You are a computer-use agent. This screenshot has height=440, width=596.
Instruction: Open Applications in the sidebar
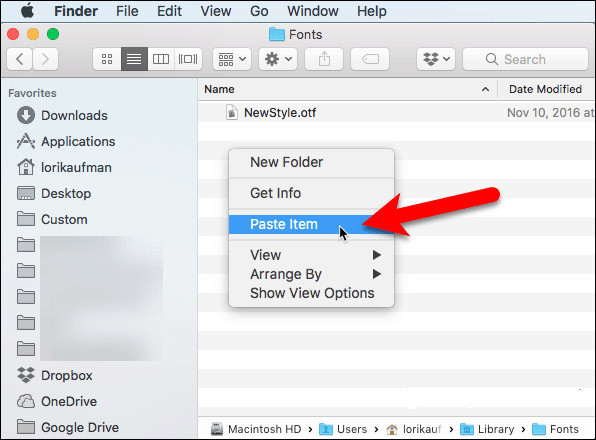coord(78,141)
